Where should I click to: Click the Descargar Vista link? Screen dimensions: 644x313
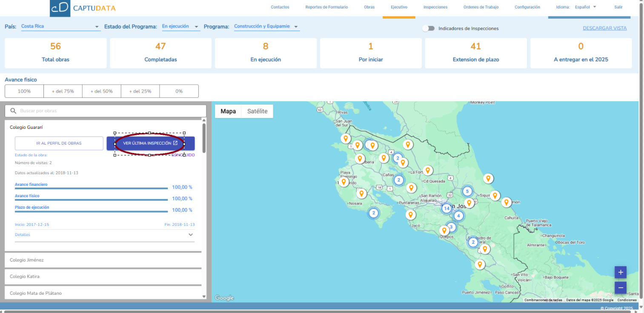tap(604, 28)
